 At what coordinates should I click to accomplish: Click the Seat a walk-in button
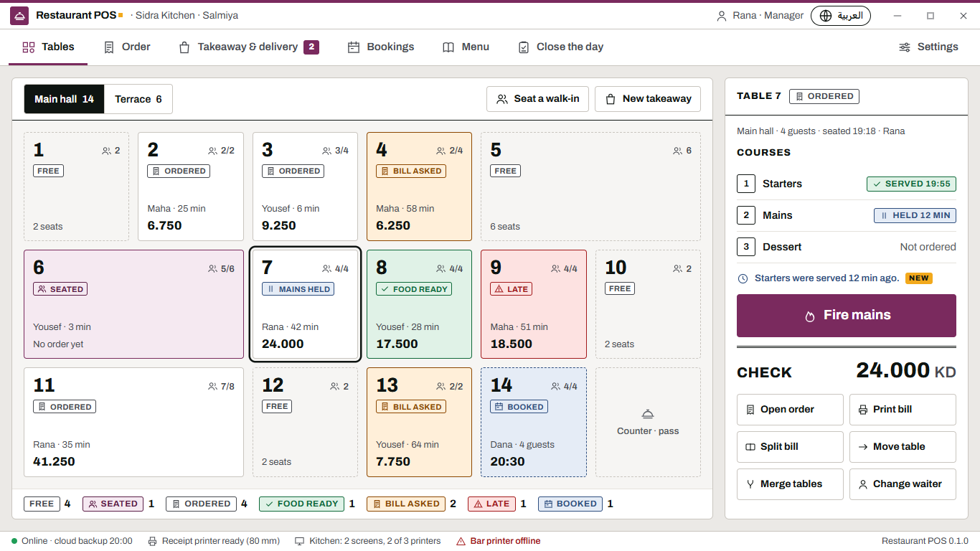tap(538, 99)
